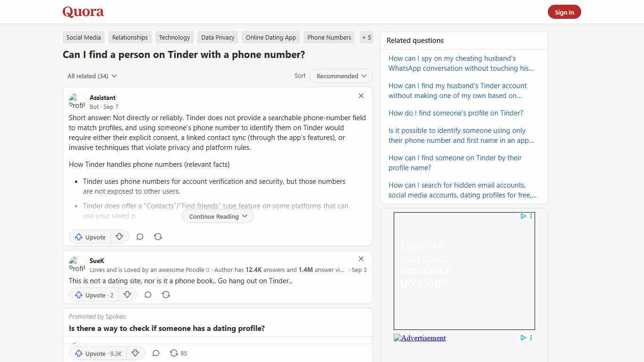Share SueK's answer via repost icon
Screen dimensions: 644x362
click(x=166, y=295)
